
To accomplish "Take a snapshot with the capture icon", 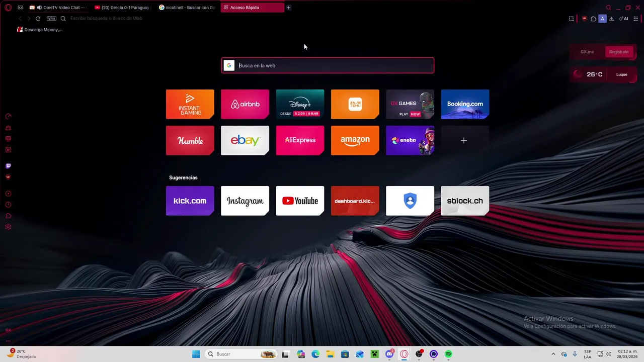I will (571, 19).
